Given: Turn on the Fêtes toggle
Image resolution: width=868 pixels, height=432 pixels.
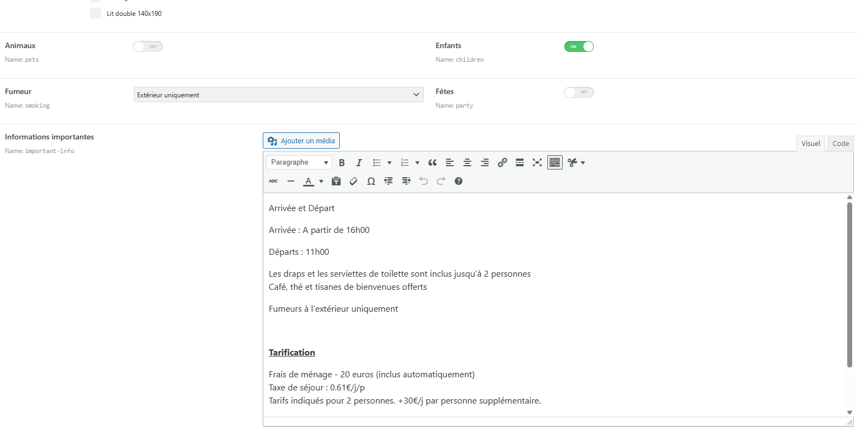Looking at the screenshot, I should coord(578,92).
